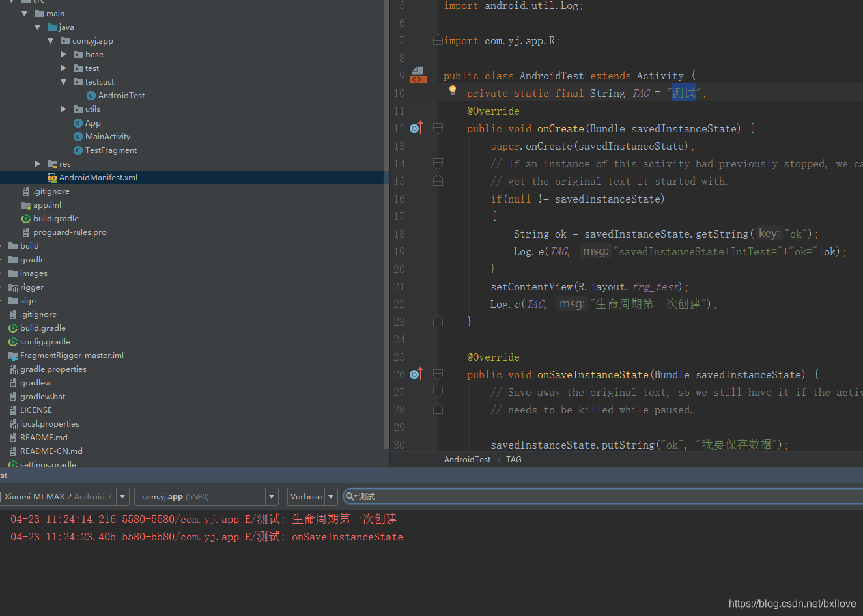
Task: Click the search magnifier icon in logcat filter
Action: point(350,496)
